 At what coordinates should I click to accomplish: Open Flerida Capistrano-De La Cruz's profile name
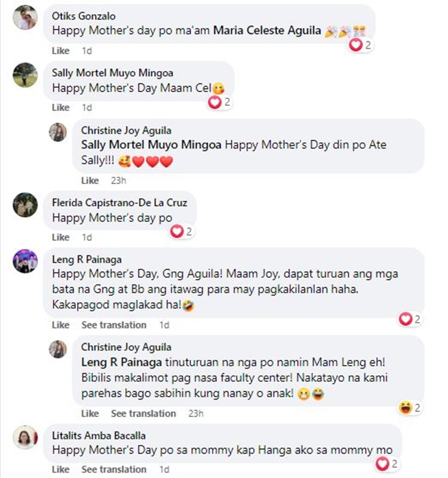(x=119, y=203)
